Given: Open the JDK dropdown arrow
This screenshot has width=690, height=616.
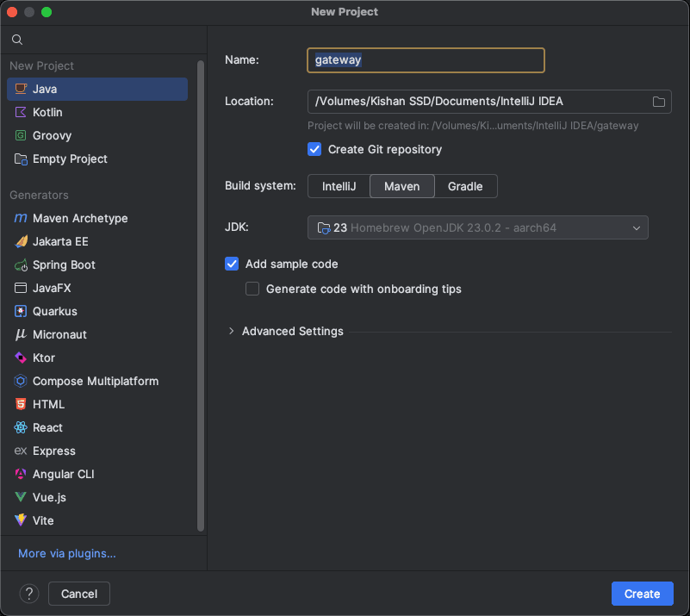Looking at the screenshot, I should pyautogui.click(x=637, y=228).
